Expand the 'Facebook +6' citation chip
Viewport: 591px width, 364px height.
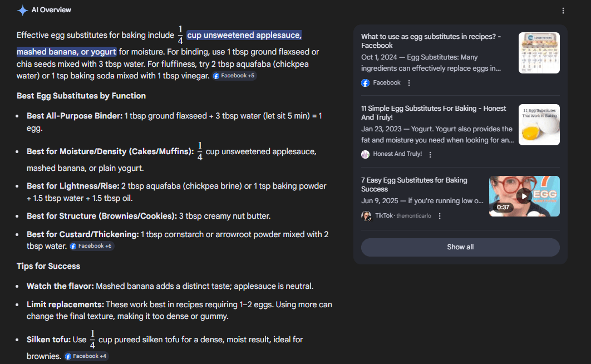coord(91,245)
